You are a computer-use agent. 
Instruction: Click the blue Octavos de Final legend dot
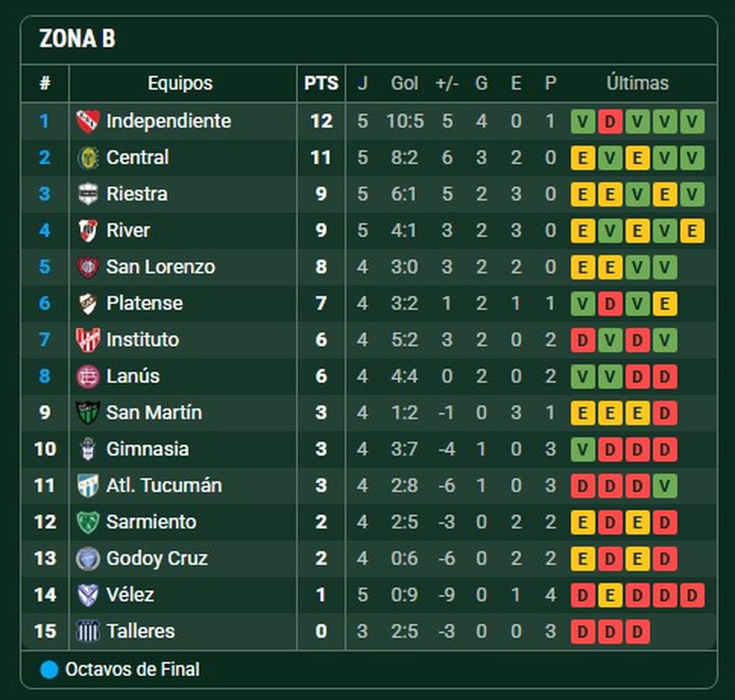coord(49,670)
